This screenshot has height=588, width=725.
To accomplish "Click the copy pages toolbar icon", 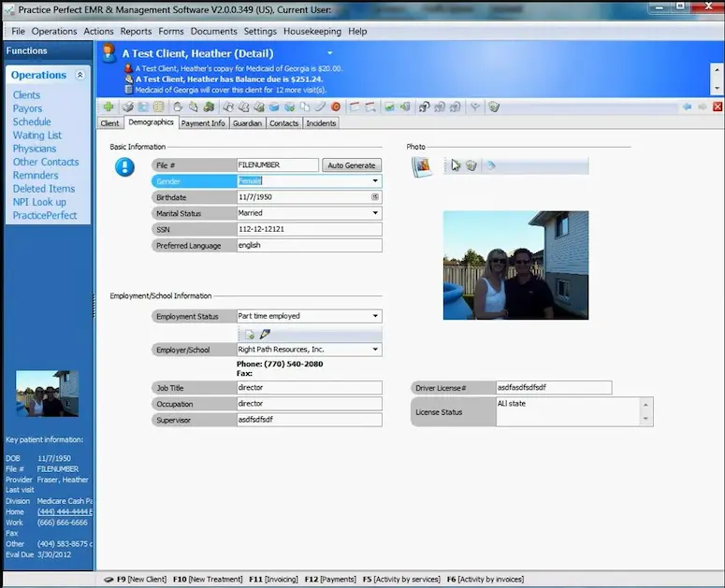I will [305, 108].
